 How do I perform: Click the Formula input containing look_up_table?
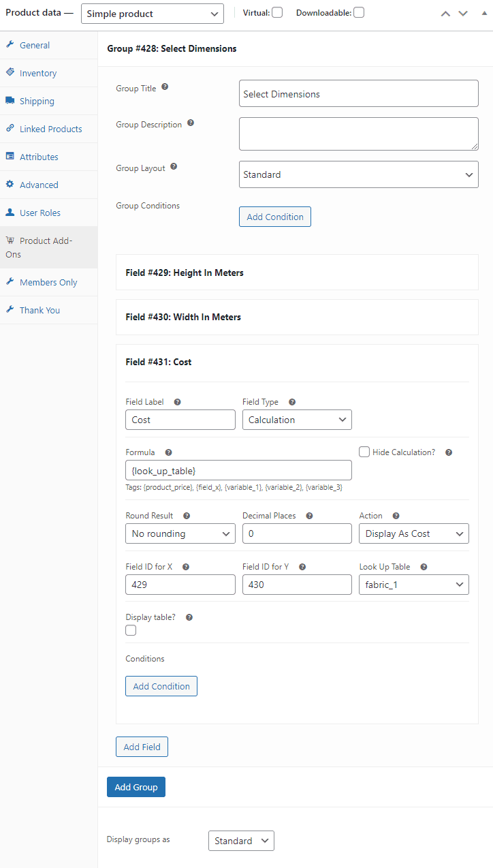238,470
